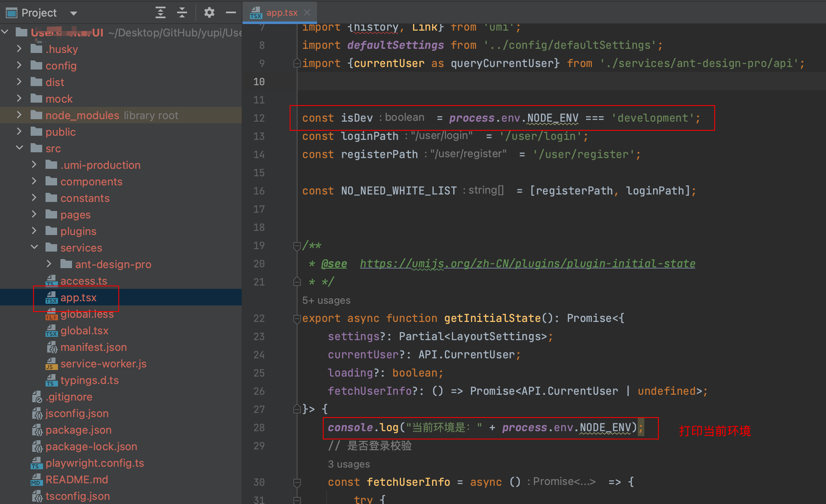Open the umijs.org plugin-initial-state link
Viewport: 826px width, 504px height.
tap(527, 264)
